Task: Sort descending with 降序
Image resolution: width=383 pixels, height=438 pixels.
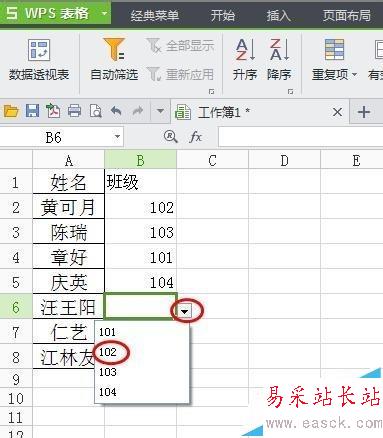Action: pos(279,59)
